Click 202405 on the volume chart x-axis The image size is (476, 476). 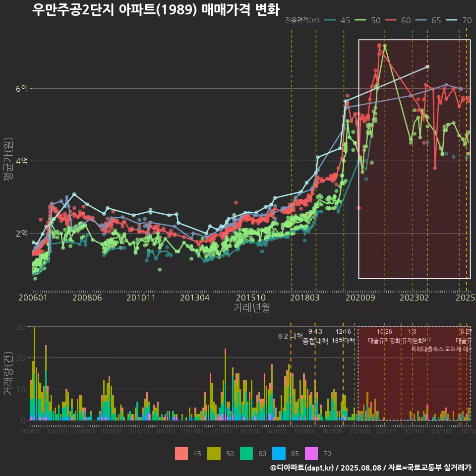(442, 431)
